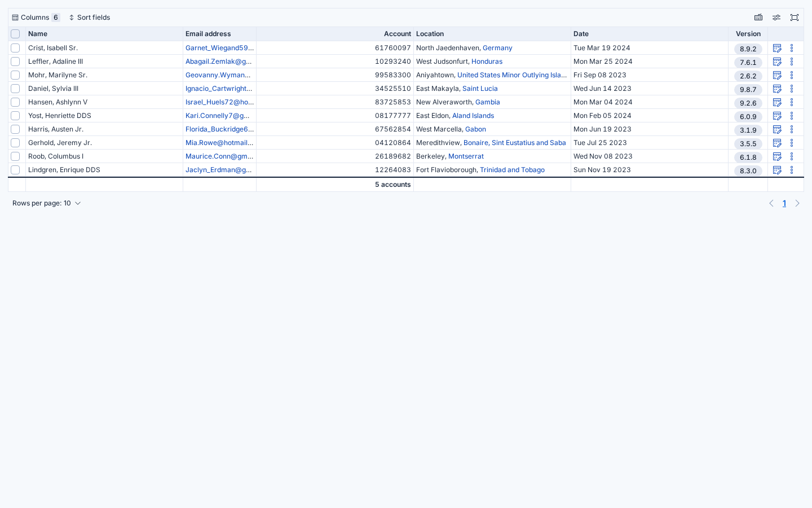Edit row for Roob, Columbus I
The width and height of the screenshot is (812, 508).
pyautogui.click(x=777, y=156)
